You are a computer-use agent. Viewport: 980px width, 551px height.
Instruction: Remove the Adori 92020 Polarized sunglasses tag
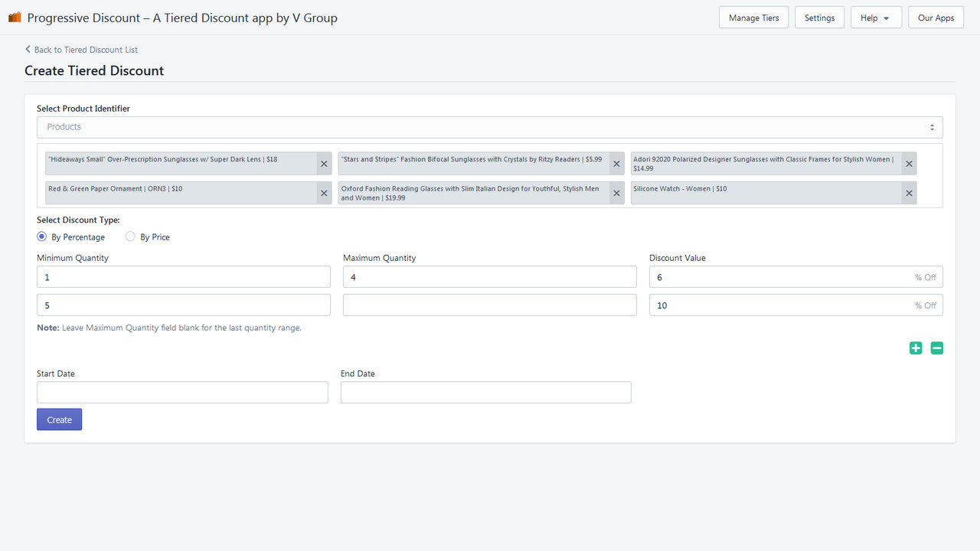[x=910, y=164]
